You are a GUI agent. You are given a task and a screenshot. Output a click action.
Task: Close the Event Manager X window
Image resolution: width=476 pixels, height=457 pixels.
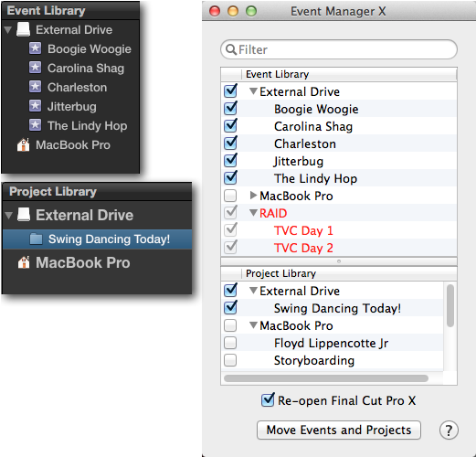215,11
